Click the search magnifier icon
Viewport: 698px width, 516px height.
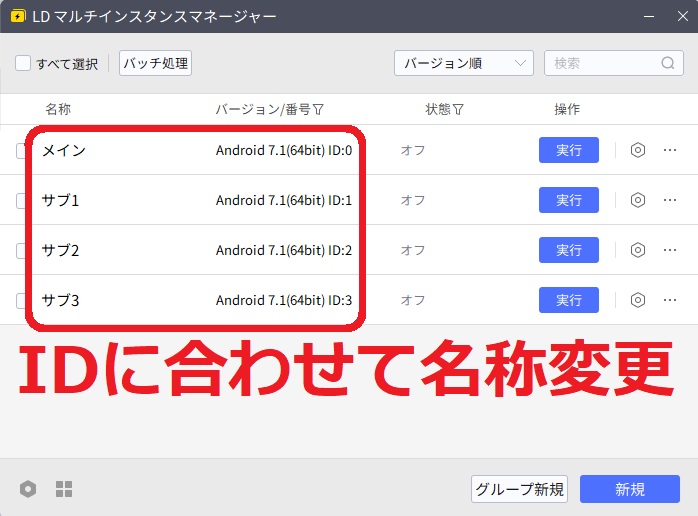click(x=668, y=63)
